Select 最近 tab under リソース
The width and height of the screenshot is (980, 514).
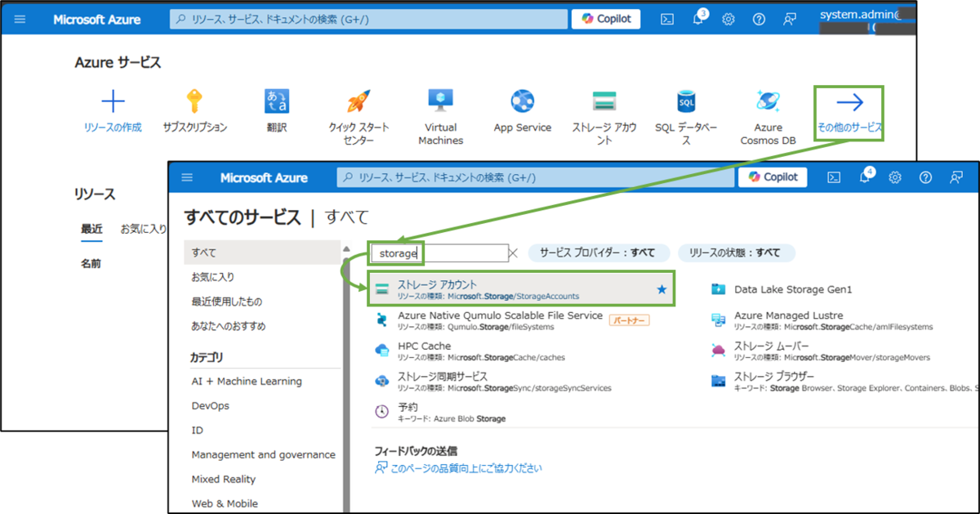click(91, 229)
